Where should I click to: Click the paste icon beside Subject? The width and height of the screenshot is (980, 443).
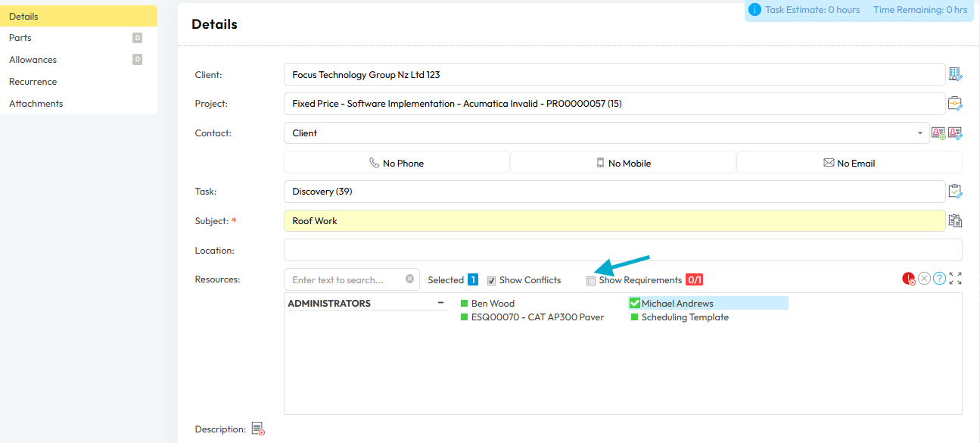click(955, 221)
